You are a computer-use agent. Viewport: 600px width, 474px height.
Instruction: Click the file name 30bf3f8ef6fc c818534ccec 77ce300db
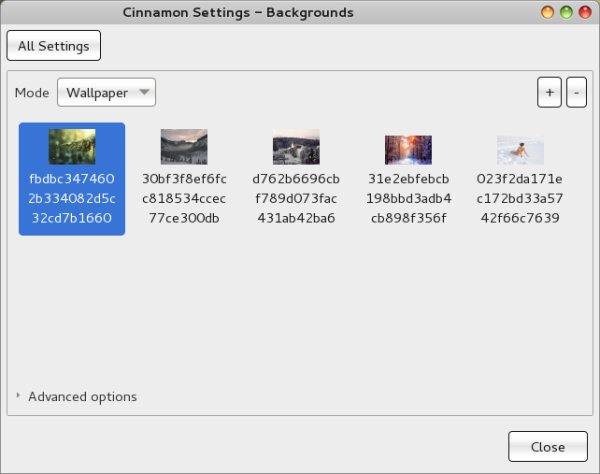(x=184, y=198)
